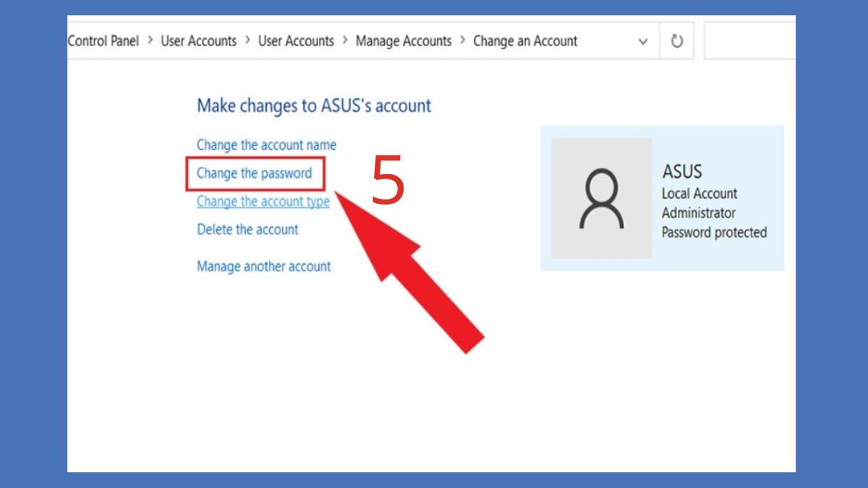
Task: Go to Manage Accounts breadcrumb
Action: 404,41
